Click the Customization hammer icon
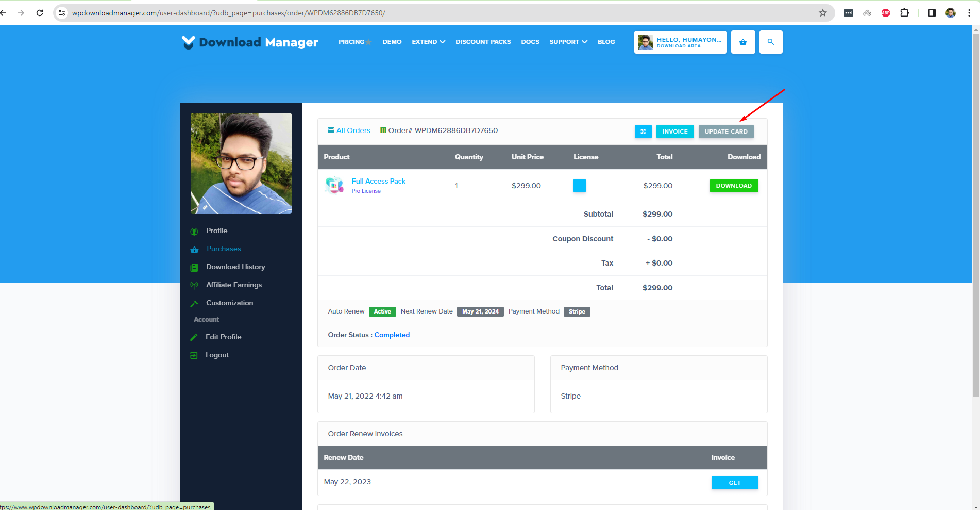This screenshot has width=980, height=510. tap(194, 303)
